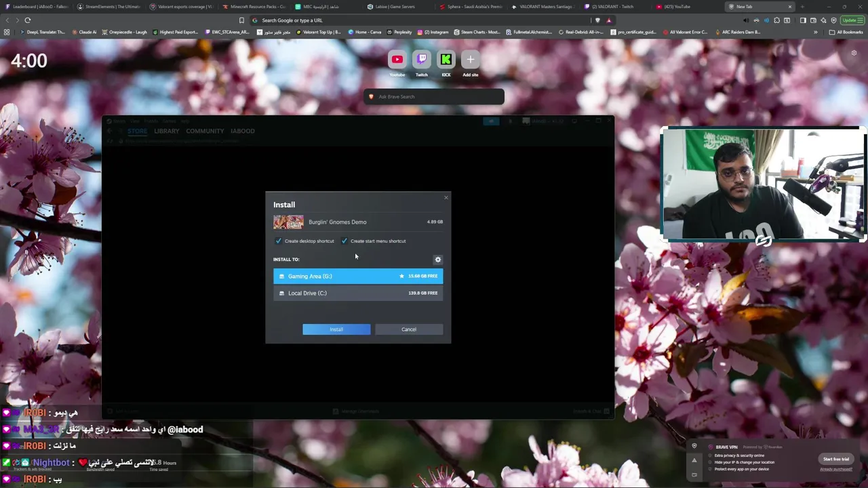Open the Highest Paid Esport bookmark
This screenshot has width=868, height=488.
(x=176, y=32)
